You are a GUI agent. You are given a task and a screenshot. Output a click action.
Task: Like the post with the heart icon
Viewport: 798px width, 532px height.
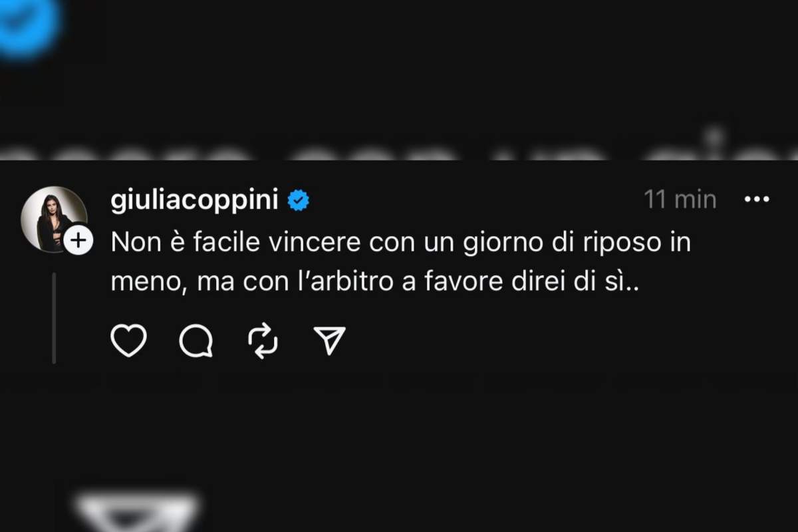pyautogui.click(x=128, y=342)
